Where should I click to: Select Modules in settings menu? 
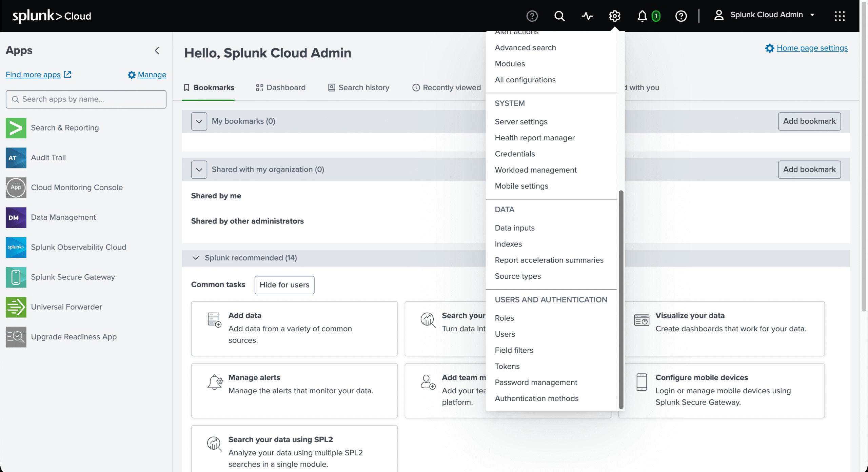coord(510,64)
